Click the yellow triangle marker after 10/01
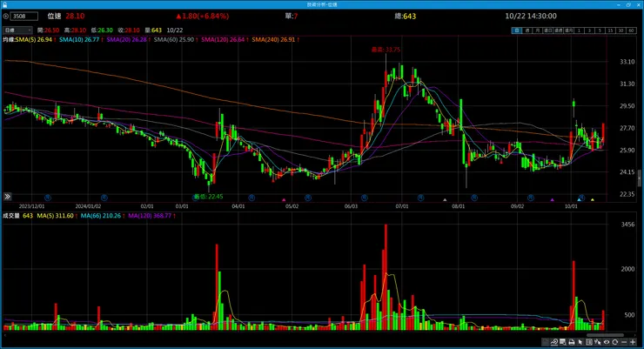This screenshot has height=349, width=644. pos(593,200)
